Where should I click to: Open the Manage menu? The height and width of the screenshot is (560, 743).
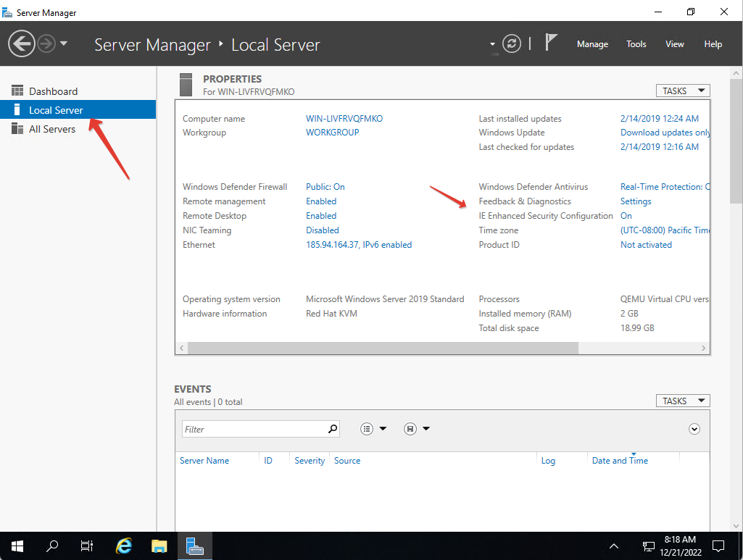tap(592, 44)
